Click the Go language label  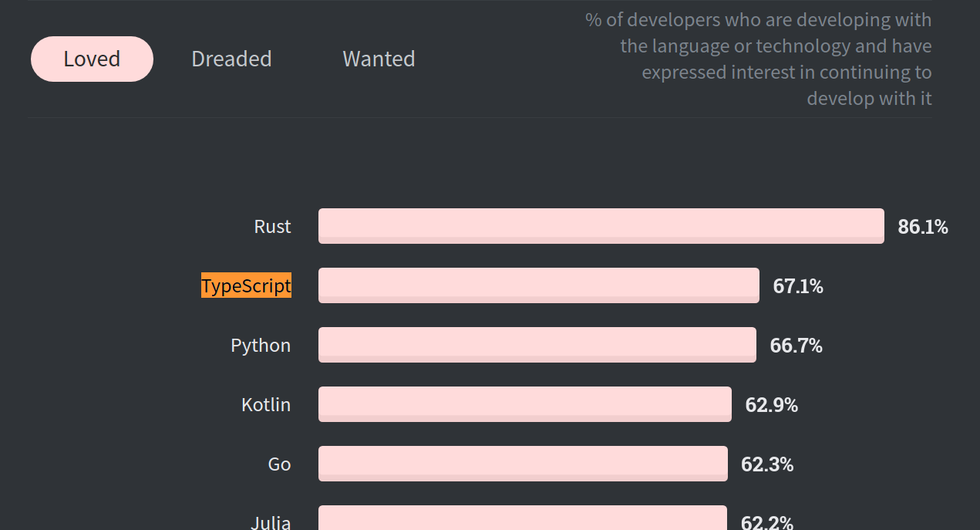[x=279, y=464]
